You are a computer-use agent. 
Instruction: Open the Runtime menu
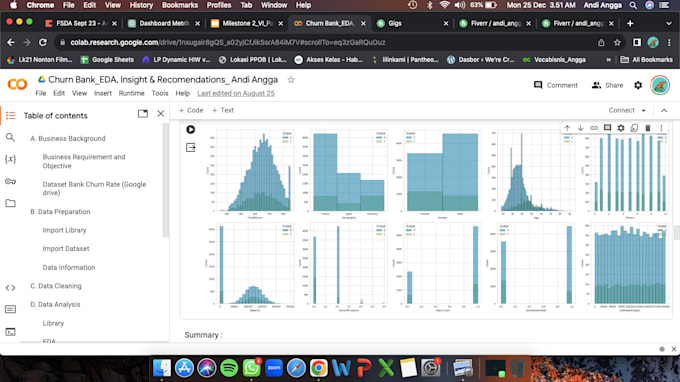click(131, 93)
